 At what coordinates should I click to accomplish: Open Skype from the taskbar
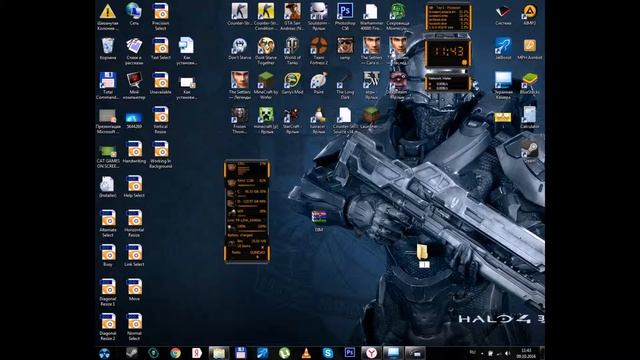tap(328, 353)
